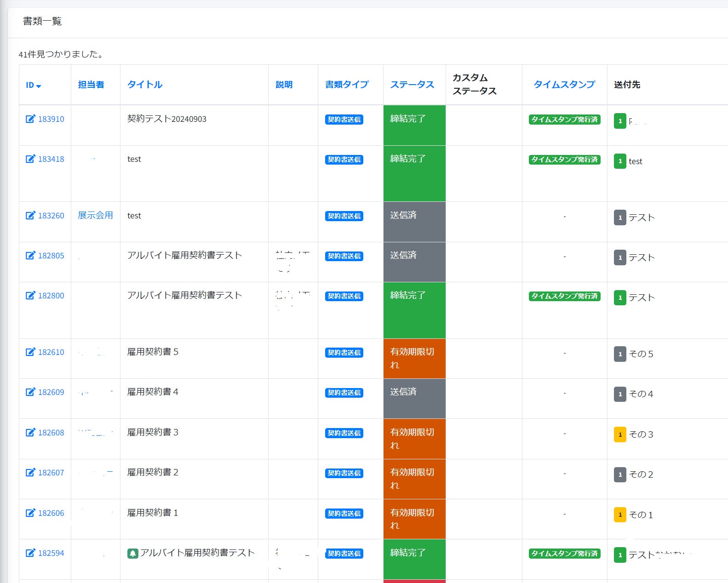Click the 契約書送信 badge in row 182608
Viewport: 728px width, 583px height.
(344, 433)
